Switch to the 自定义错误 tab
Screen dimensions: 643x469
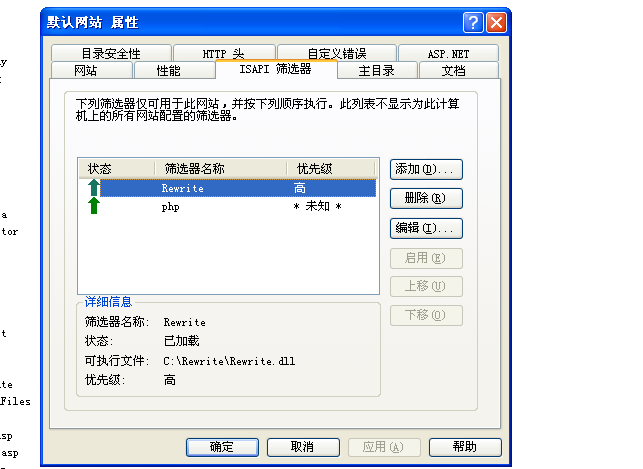(x=337, y=53)
